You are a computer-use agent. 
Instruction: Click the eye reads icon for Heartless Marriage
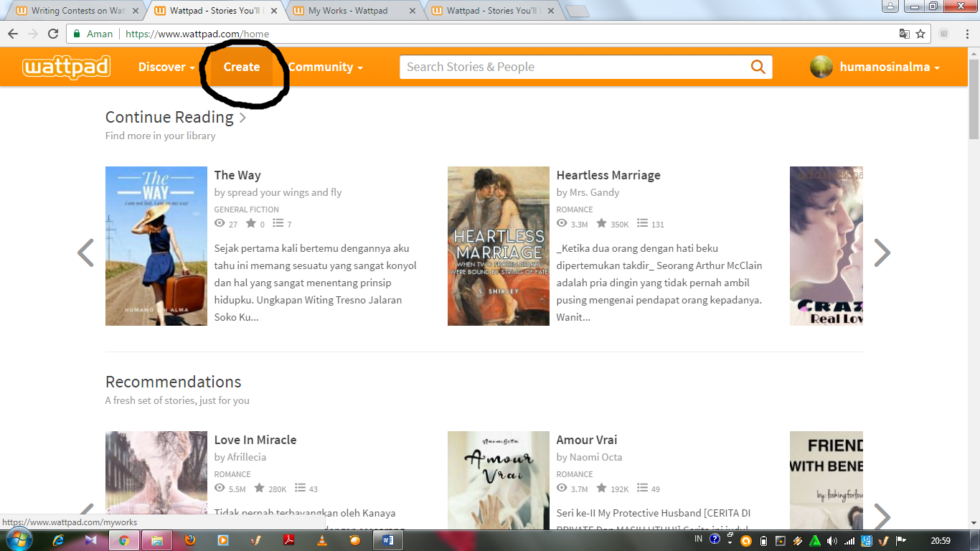pos(562,223)
